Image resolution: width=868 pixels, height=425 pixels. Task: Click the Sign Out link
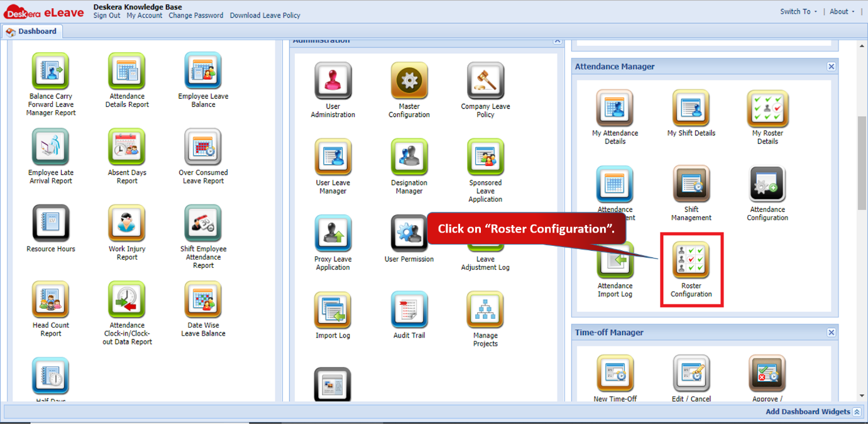point(107,16)
